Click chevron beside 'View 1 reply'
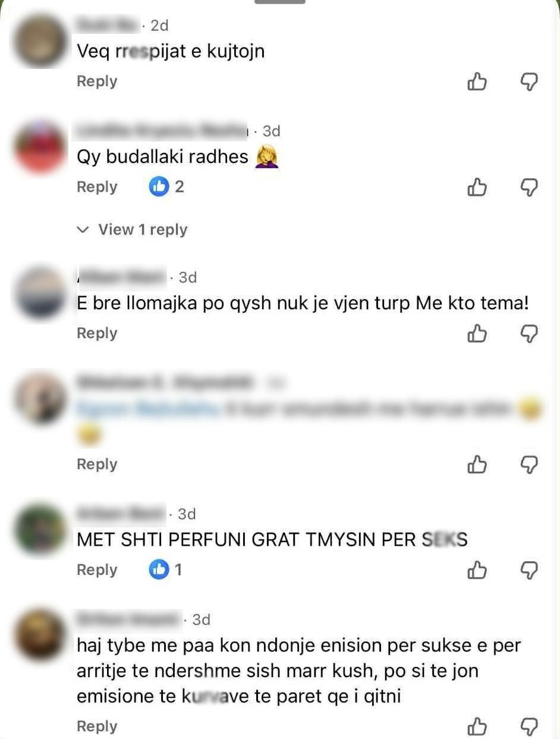 (x=84, y=229)
